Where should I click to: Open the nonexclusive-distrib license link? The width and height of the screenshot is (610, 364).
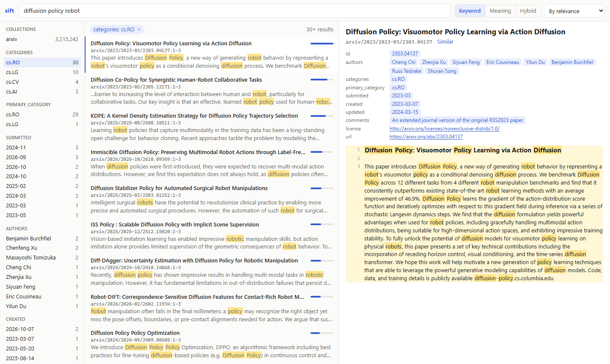[445, 129]
